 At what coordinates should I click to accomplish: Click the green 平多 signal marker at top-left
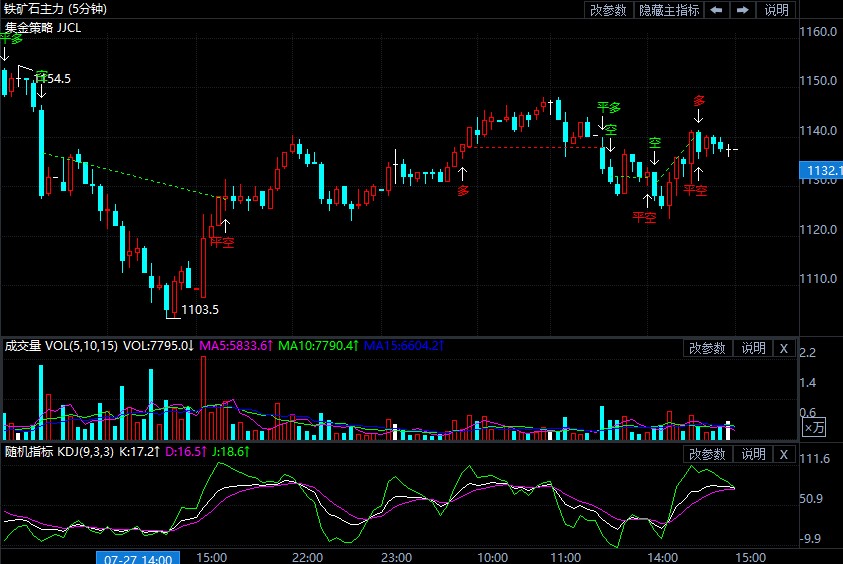10,38
